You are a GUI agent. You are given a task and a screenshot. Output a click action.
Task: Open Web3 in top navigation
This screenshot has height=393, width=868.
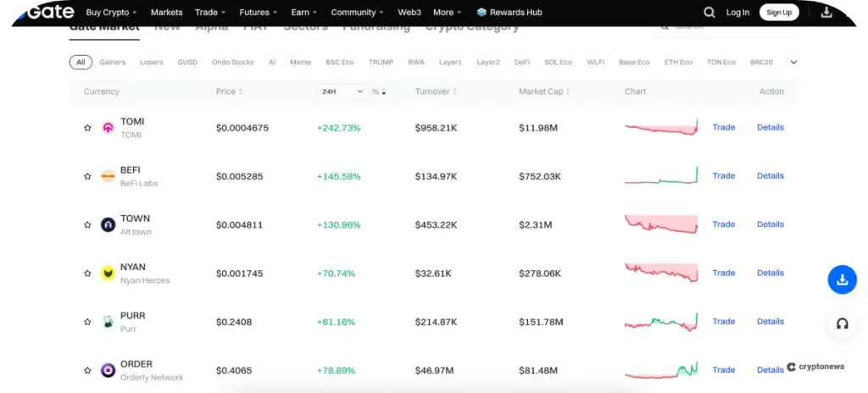(x=409, y=12)
